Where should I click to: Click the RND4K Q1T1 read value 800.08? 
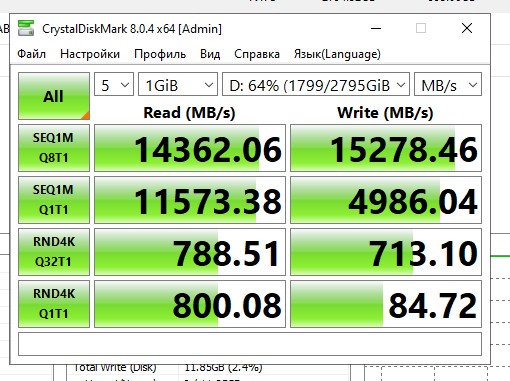pyautogui.click(x=190, y=304)
